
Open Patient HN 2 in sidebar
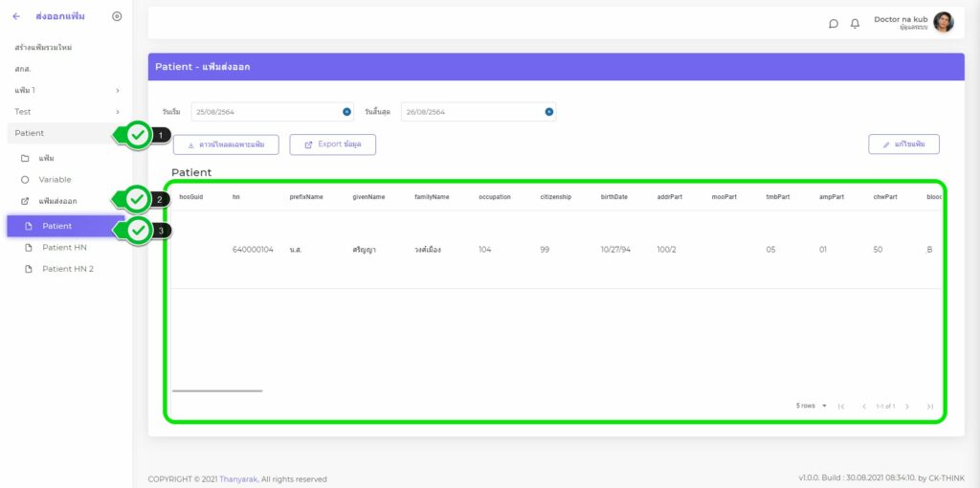tap(67, 269)
